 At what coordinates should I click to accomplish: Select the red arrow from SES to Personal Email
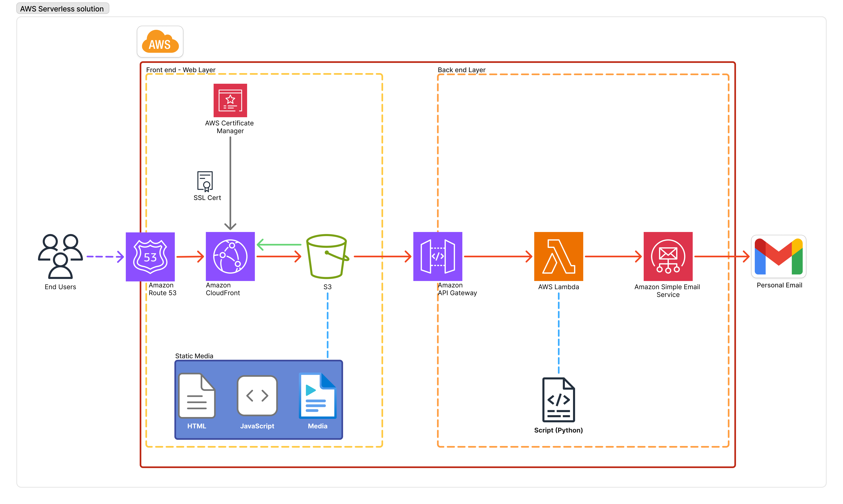tap(722, 256)
